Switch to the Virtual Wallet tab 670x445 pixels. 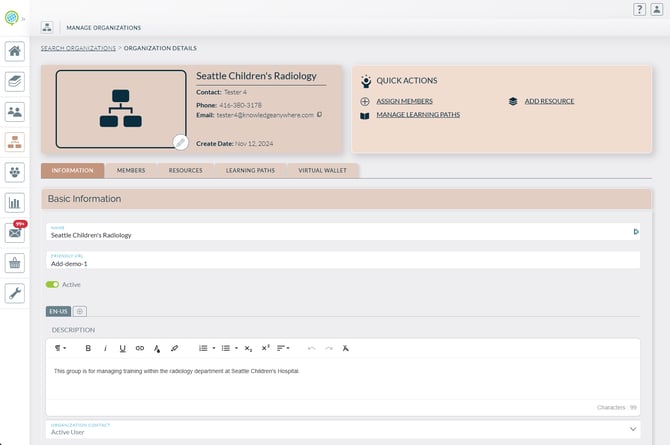(x=322, y=171)
